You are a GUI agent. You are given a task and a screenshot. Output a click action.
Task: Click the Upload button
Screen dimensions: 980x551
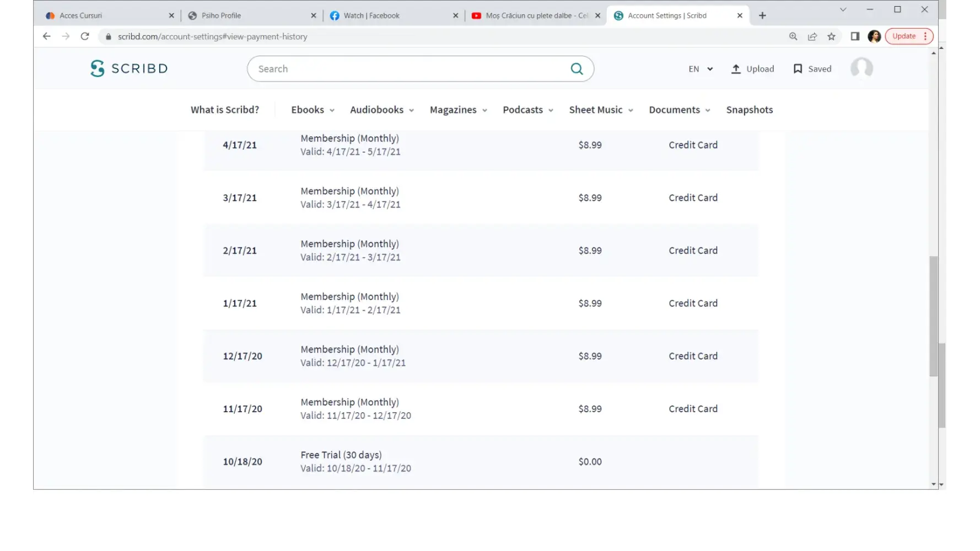point(752,69)
